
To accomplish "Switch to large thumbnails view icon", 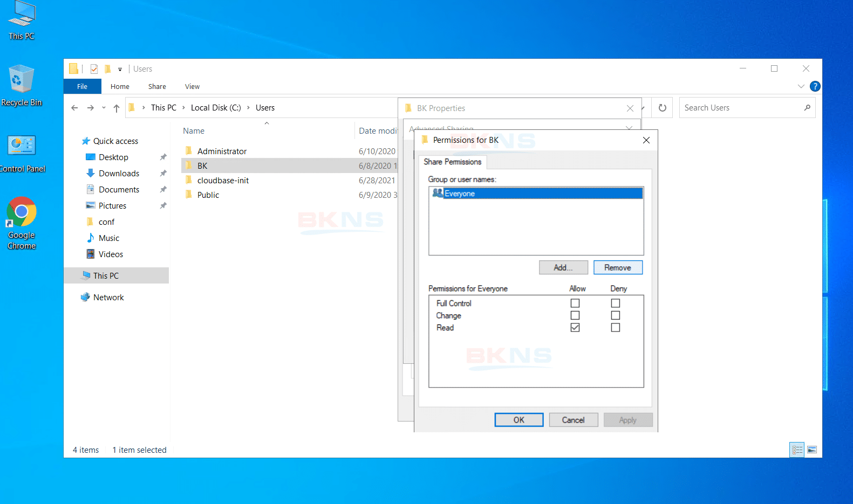I will 812,450.
